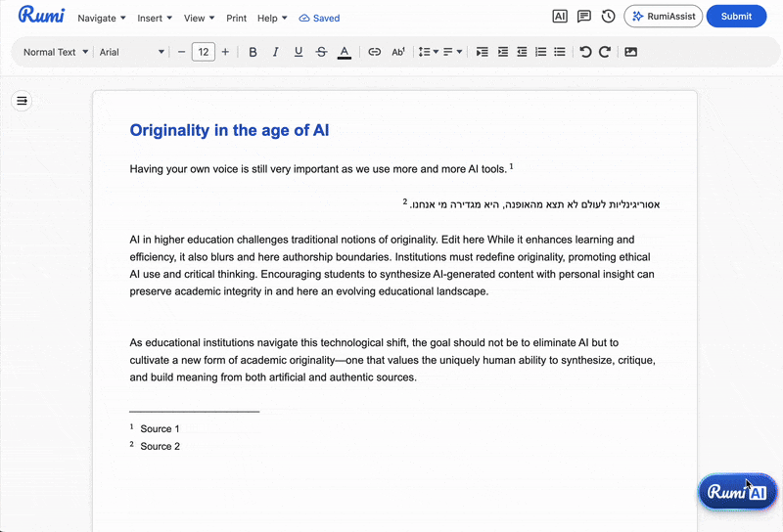
Task: Open the Normal Text style dropdown
Action: [56, 52]
